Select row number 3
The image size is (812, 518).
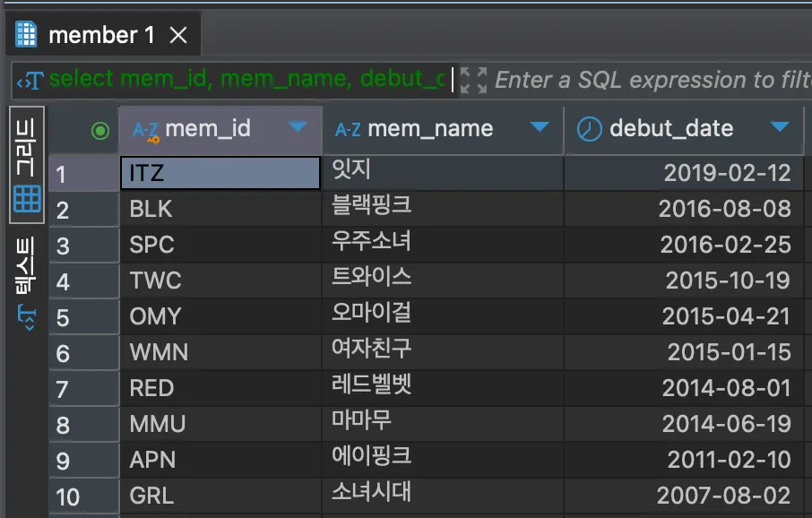point(84,246)
